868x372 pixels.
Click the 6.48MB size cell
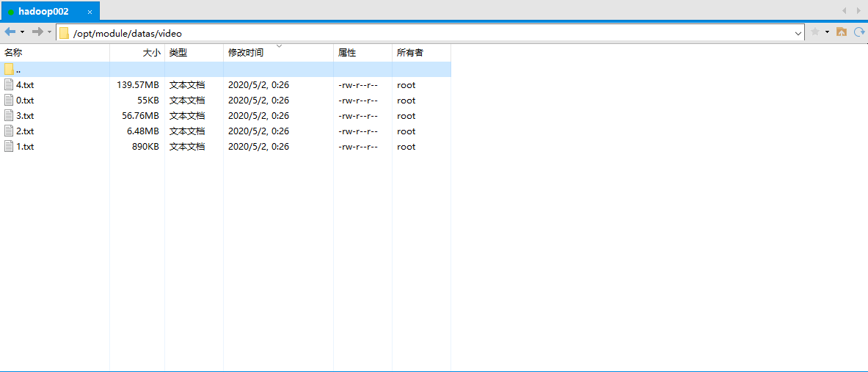pyautogui.click(x=143, y=132)
